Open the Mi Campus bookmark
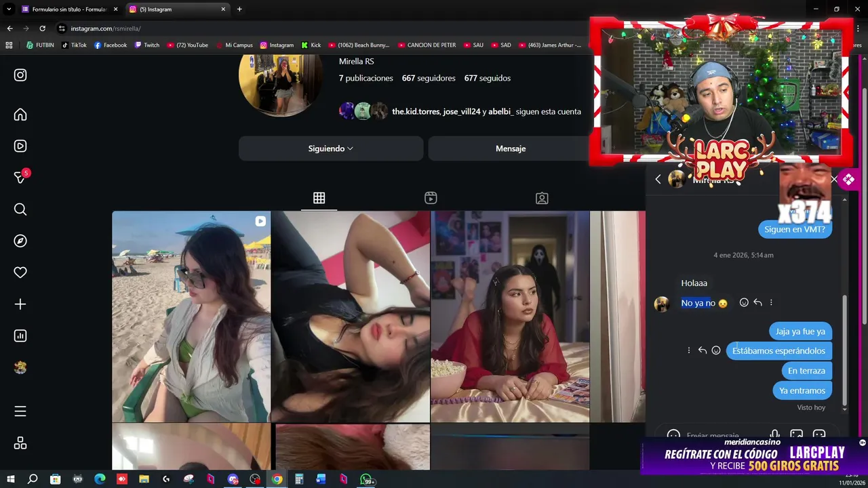Viewport: 868px width, 488px height. coord(234,45)
